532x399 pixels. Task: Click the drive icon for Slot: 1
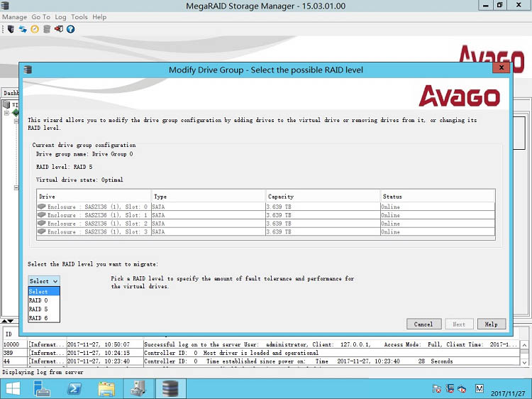42,214
